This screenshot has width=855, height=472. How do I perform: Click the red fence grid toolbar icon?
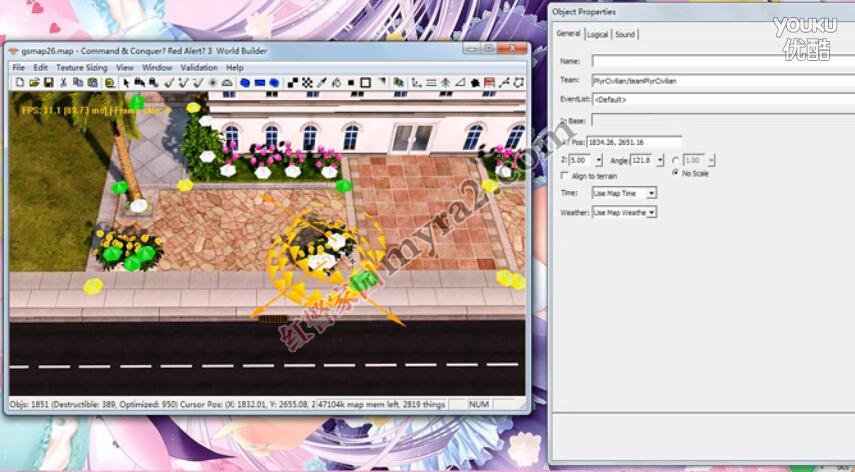(x=489, y=82)
